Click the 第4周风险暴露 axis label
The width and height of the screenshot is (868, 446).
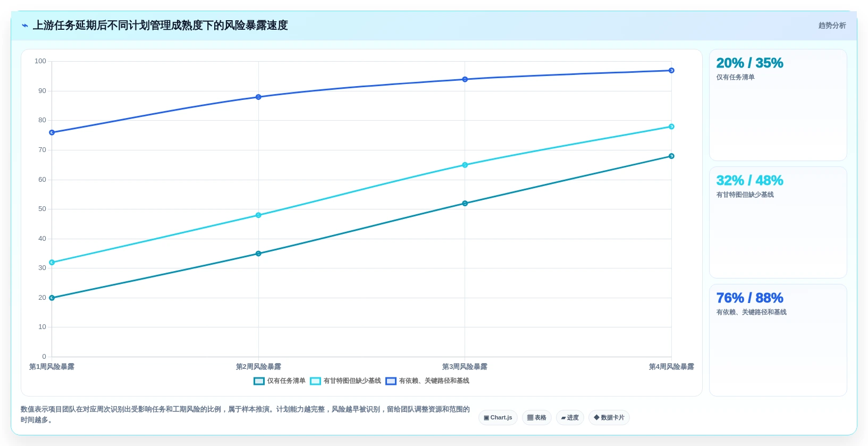[671, 367]
